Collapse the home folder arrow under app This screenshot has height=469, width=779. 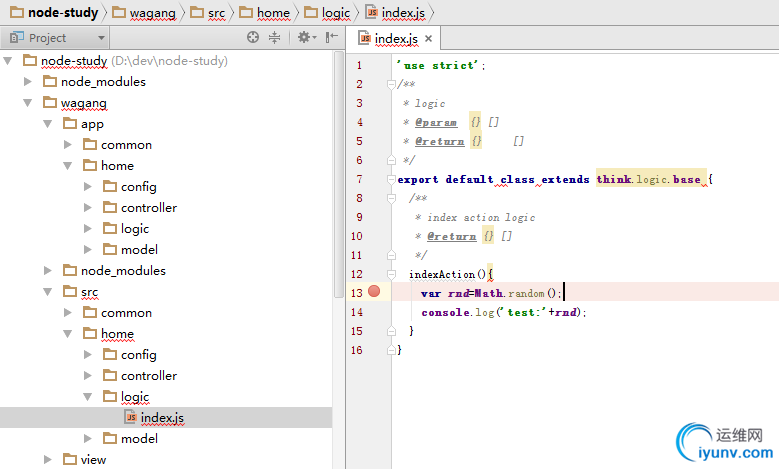pos(68,166)
